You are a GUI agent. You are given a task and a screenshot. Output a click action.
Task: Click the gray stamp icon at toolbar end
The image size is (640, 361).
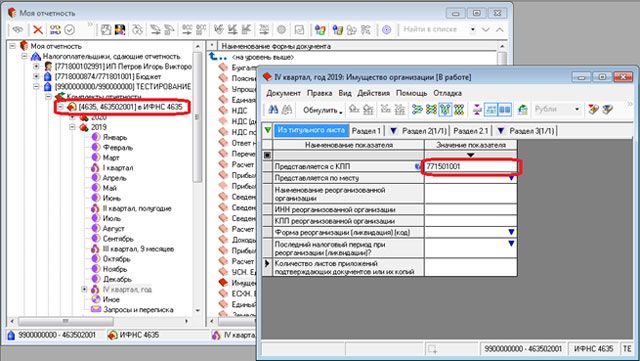(608, 109)
